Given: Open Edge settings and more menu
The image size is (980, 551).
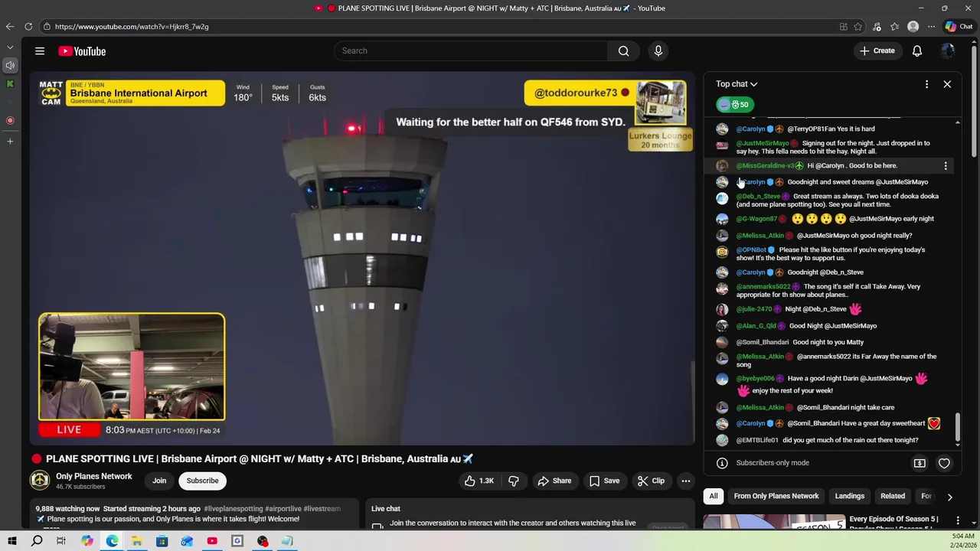Looking at the screenshot, I should pyautogui.click(x=931, y=27).
